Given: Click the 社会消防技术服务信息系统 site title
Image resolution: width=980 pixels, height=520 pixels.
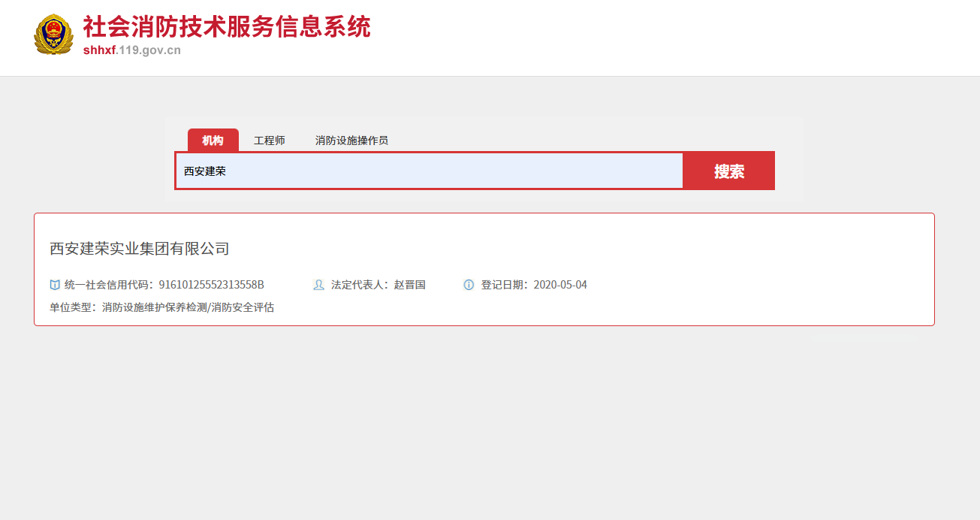Looking at the screenshot, I should 226,27.
